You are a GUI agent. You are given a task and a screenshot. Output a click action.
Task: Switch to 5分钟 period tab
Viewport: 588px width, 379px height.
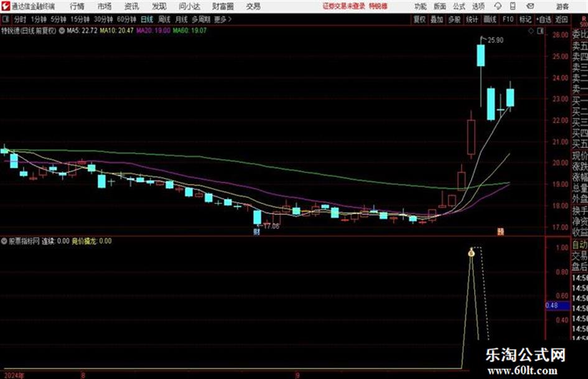[x=58, y=19]
